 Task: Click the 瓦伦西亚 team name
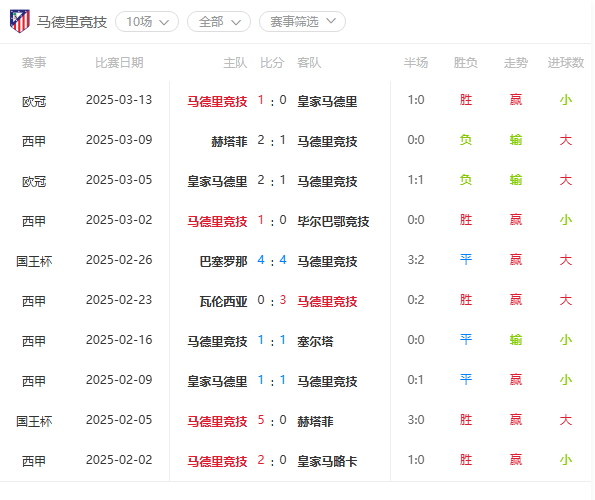point(223,302)
